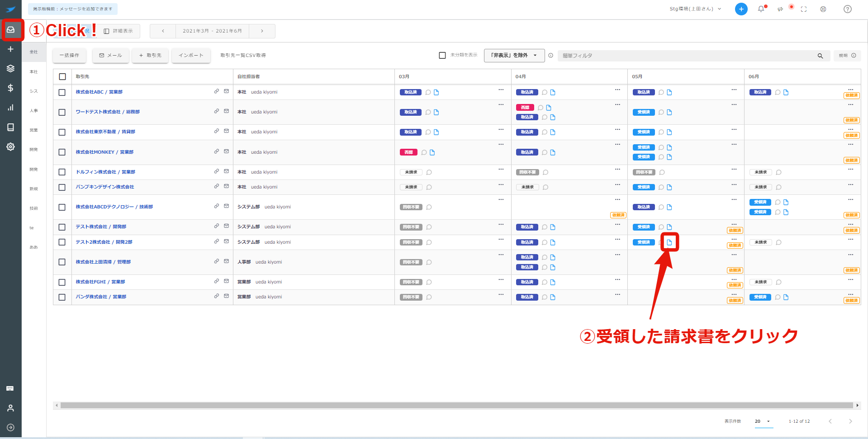Select the 株式会社MONKEY row checkbox
The width and height of the screenshot is (868, 439).
click(62, 152)
